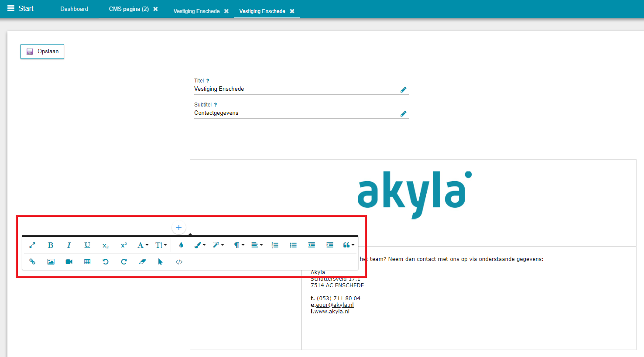
Task: Switch to the first Vestiging Enschede tab
Action: [196, 11]
